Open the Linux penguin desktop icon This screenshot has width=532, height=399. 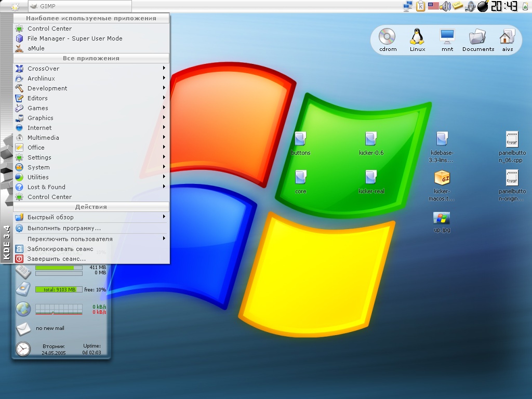click(x=417, y=39)
